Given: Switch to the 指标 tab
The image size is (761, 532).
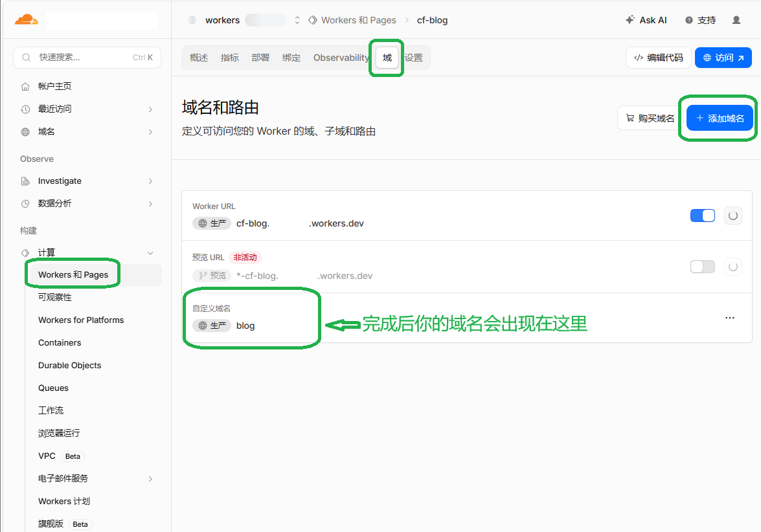Looking at the screenshot, I should click(229, 58).
